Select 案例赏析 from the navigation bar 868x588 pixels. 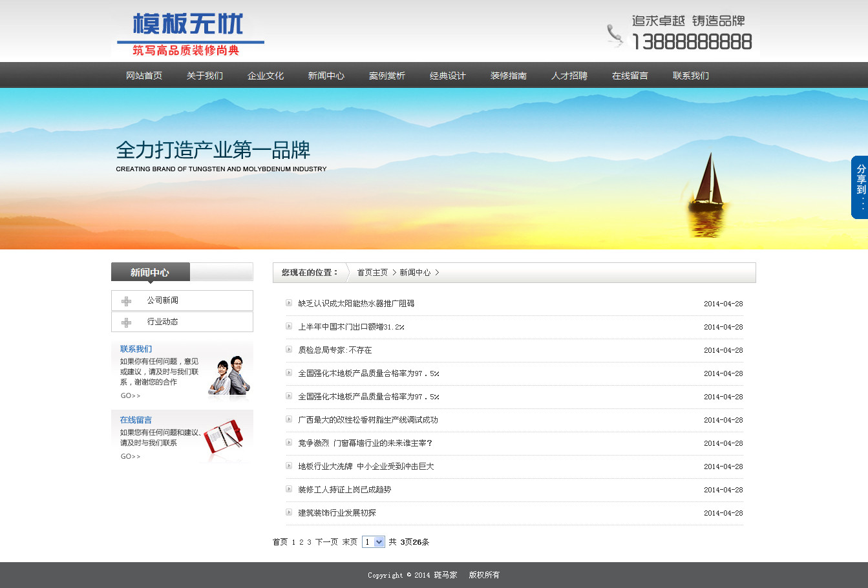[387, 76]
